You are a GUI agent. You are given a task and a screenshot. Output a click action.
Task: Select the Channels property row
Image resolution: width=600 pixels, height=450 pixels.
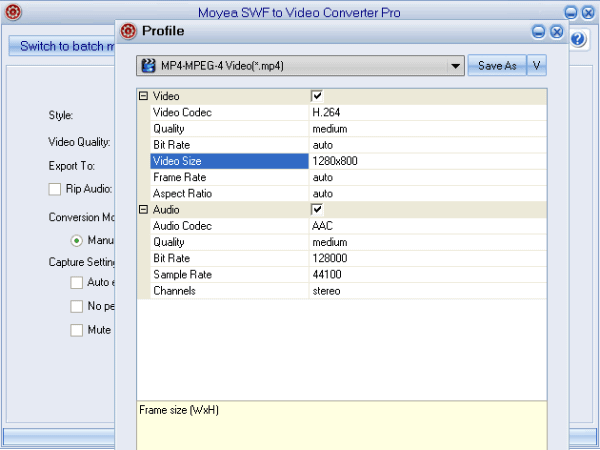pyautogui.click(x=348, y=291)
